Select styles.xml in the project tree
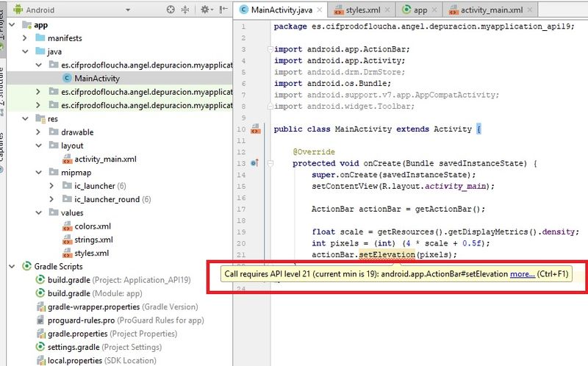This screenshot has width=588, height=366. [x=91, y=253]
